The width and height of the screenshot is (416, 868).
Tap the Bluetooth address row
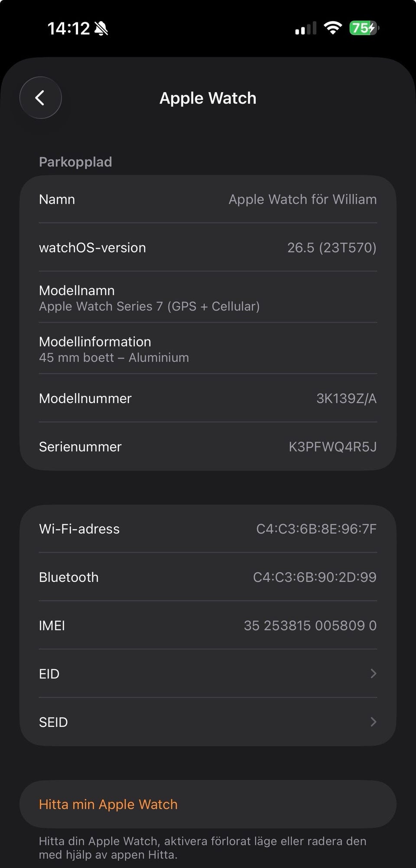tap(208, 577)
